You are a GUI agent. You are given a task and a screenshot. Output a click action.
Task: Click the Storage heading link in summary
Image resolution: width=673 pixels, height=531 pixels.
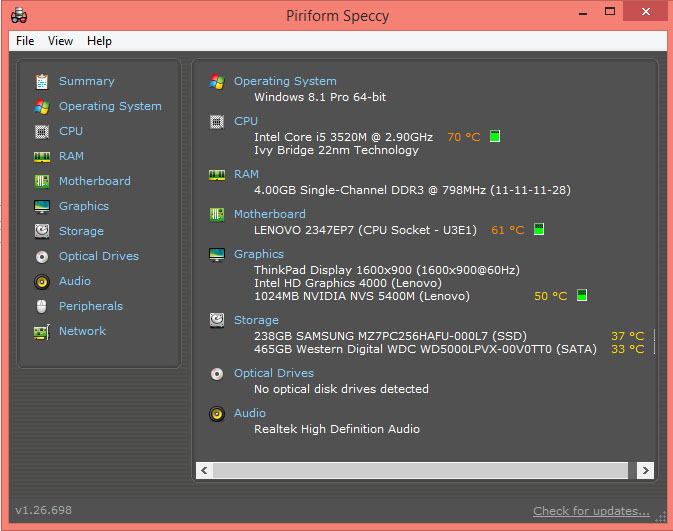[x=256, y=320]
